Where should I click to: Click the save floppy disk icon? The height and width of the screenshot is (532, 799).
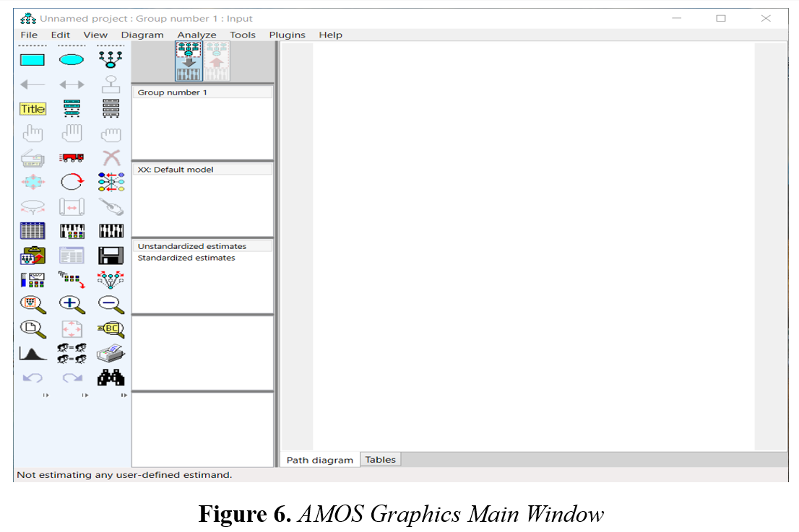click(111, 256)
